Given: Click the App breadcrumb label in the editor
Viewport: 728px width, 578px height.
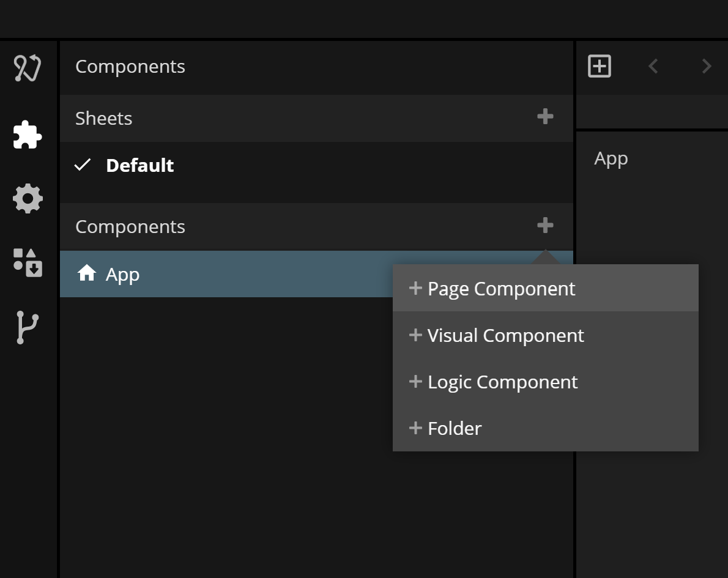Looking at the screenshot, I should coord(611,158).
